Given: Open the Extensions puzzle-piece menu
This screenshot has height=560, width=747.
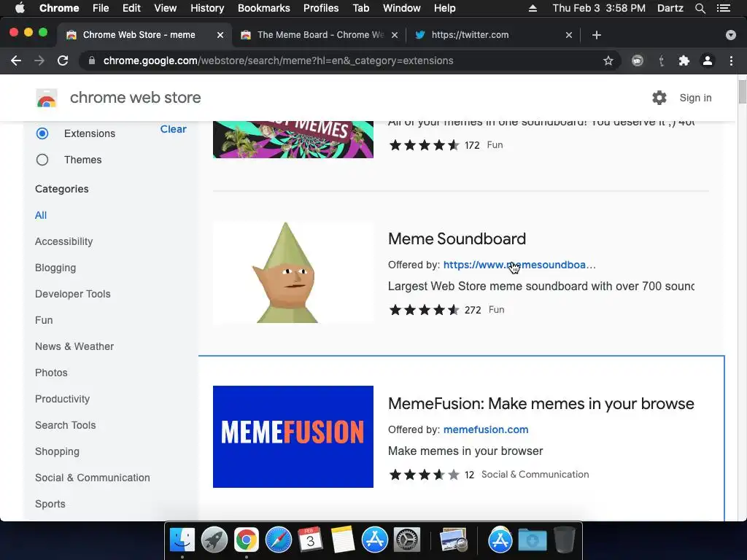Looking at the screenshot, I should point(684,61).
